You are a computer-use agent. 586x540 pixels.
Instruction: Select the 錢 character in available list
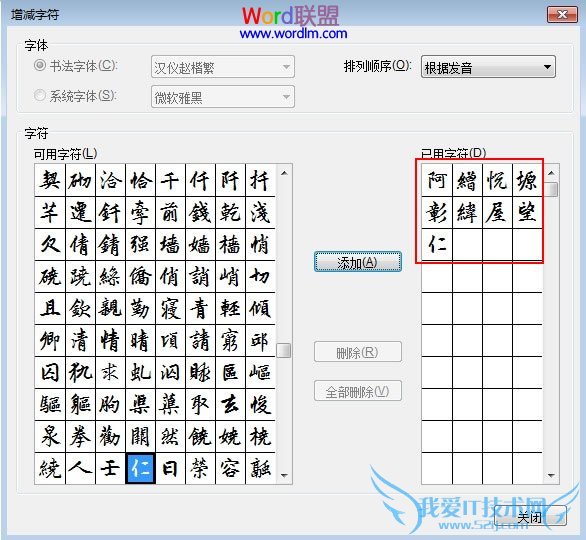coord(200,212)
